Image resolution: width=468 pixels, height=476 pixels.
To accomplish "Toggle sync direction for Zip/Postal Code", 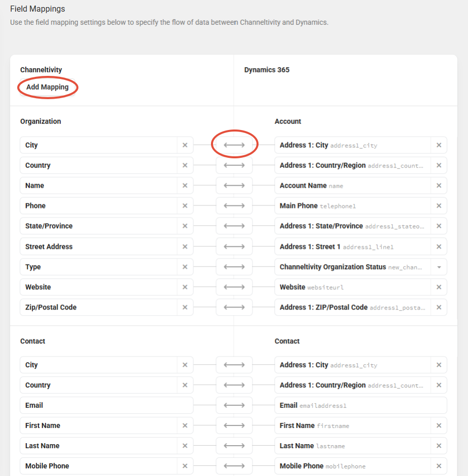I will pos(234,307).
